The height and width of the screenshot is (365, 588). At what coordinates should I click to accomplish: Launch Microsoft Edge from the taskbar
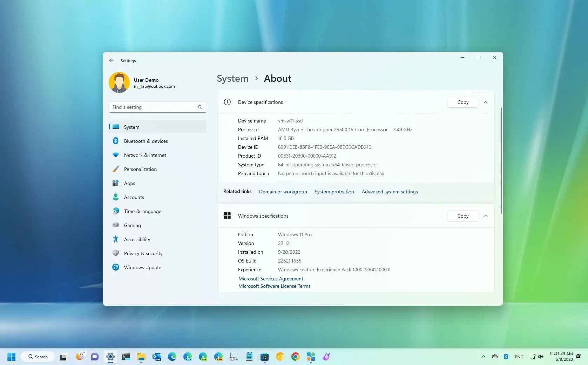172,357
